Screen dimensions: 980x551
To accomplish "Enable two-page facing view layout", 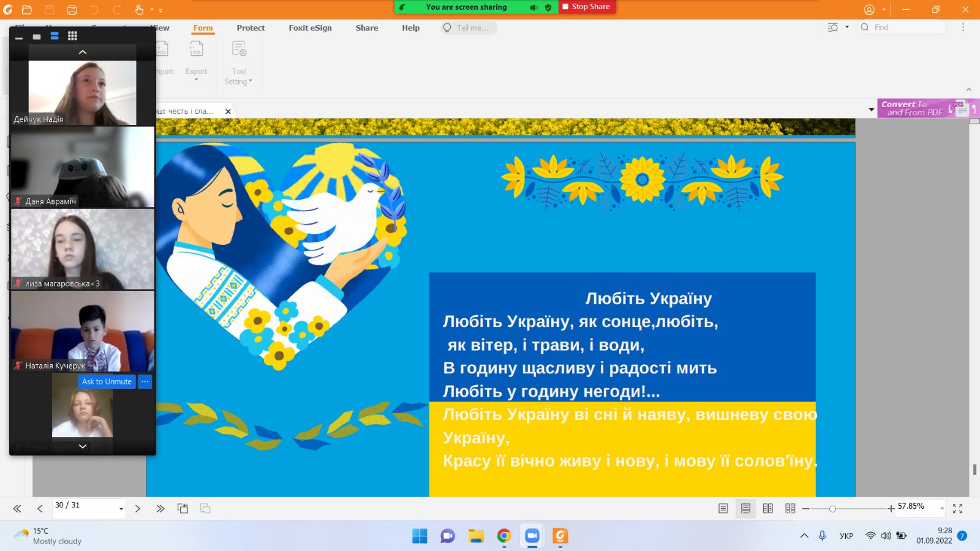I will pyautogui.click(x=768, y=509).
